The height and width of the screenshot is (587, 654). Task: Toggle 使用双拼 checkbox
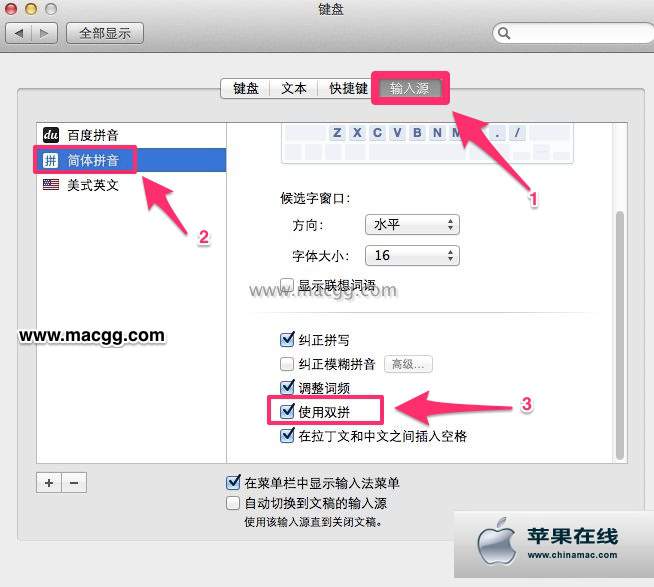pyautogui.click(x=287, y=411)
